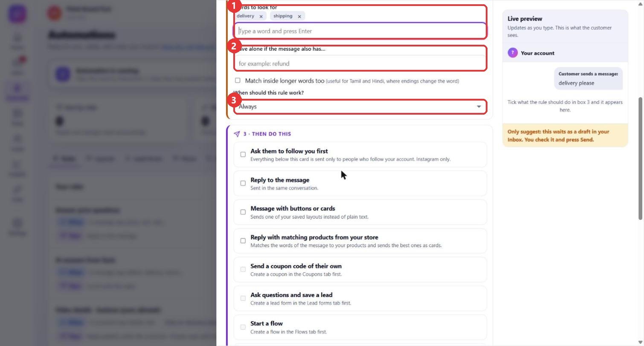644x346 pixels.
Task: Remove the "delivery" keyword chip
Action: [261, 16]
